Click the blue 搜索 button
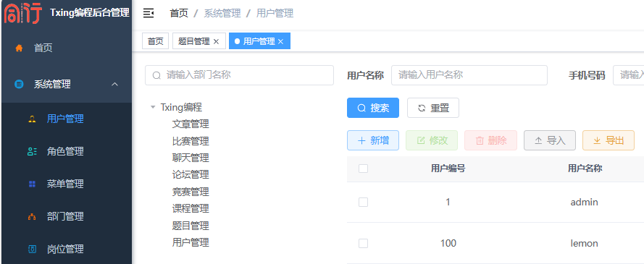 373,108
